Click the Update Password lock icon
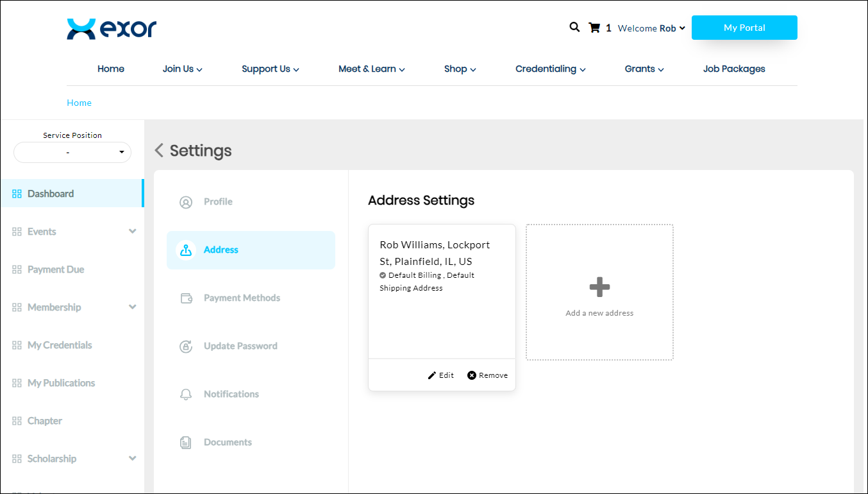868x494 pixels. point(186,346)
